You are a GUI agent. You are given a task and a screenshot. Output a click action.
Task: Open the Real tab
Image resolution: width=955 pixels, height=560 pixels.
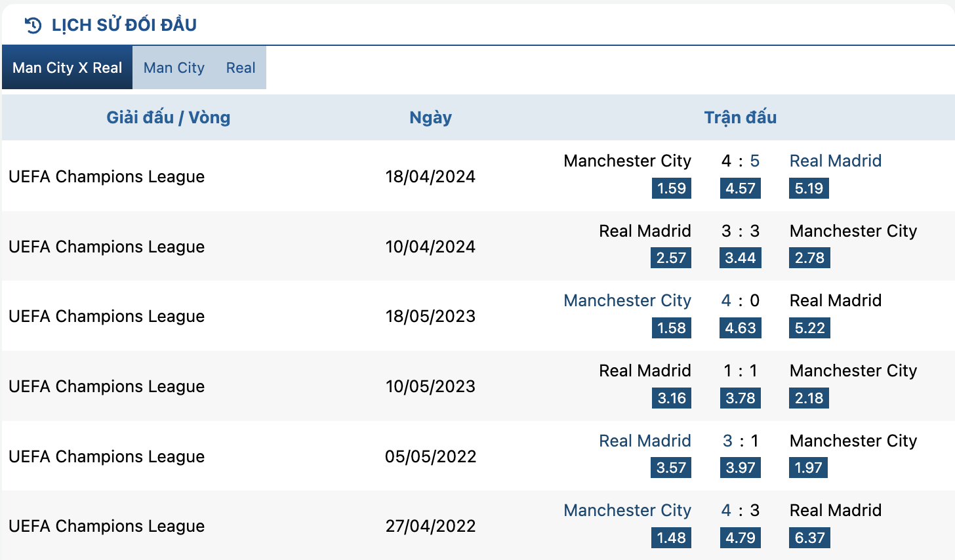click(241, 68)
